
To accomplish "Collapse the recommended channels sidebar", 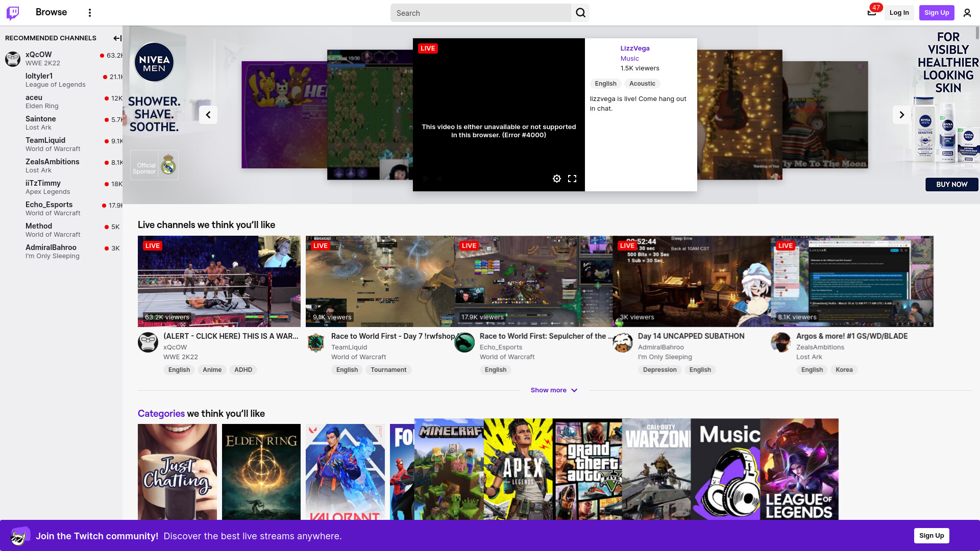I will 117,38.
